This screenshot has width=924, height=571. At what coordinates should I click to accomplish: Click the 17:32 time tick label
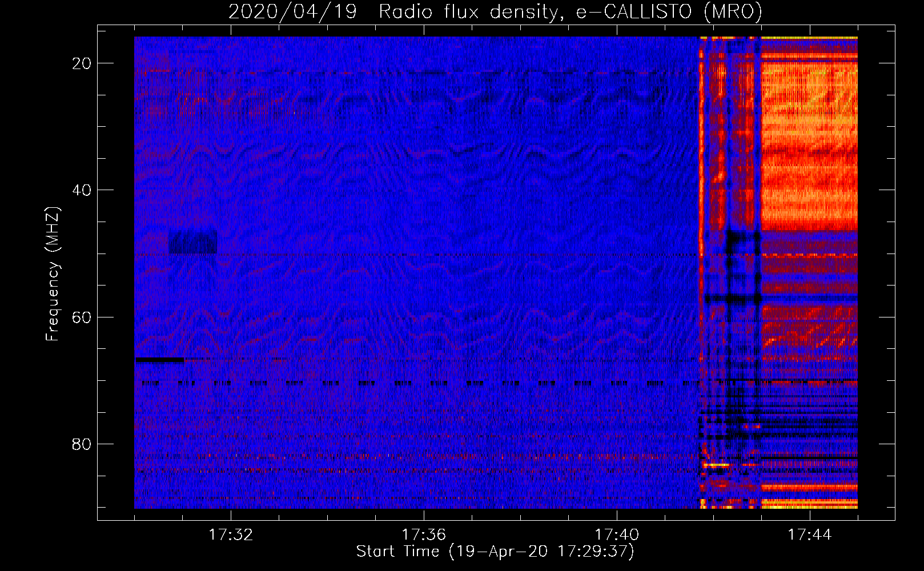point(231,535)
